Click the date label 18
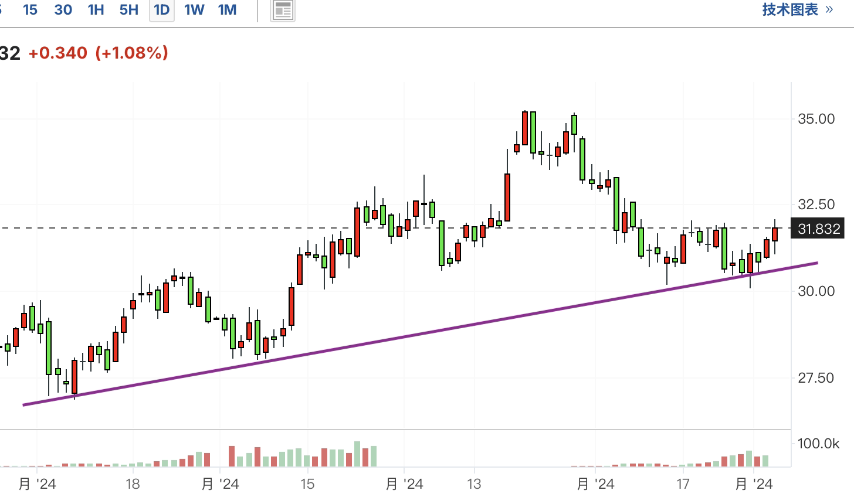The image size is (854, 504). click(133, 484)
